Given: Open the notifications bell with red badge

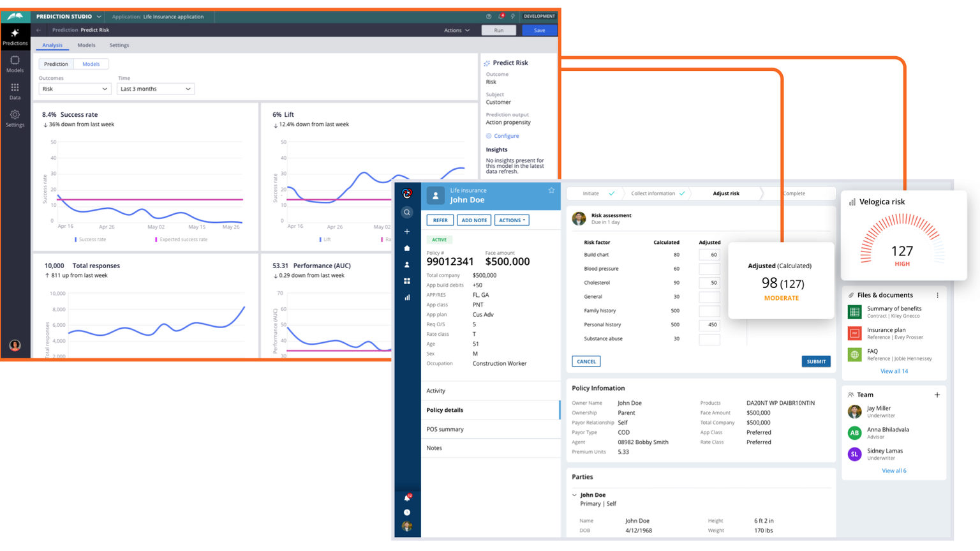Looking at the screenshot, I should [x=407, y=497].
